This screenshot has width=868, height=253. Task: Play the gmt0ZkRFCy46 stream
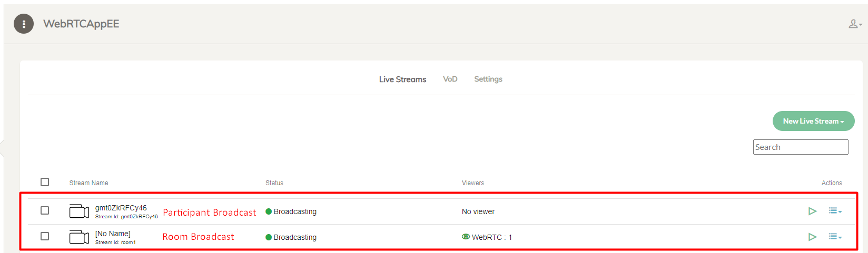point(812,211)
